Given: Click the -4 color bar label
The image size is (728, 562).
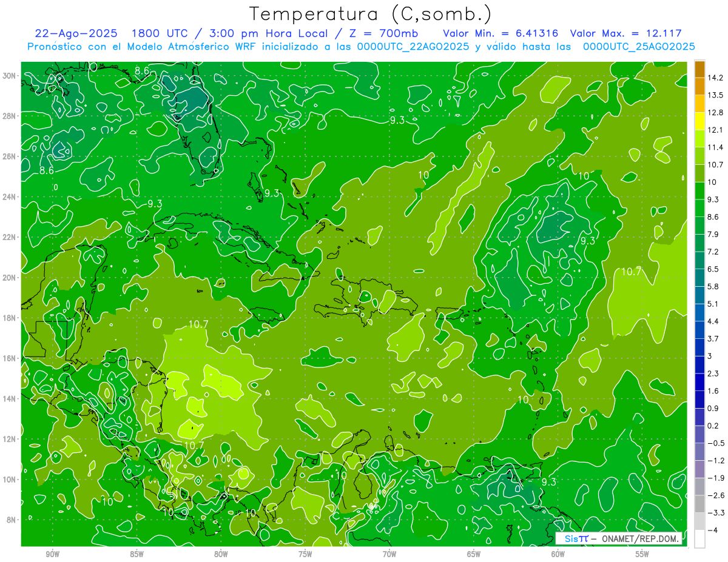Looking at the screenshot, I should [713, 530].
